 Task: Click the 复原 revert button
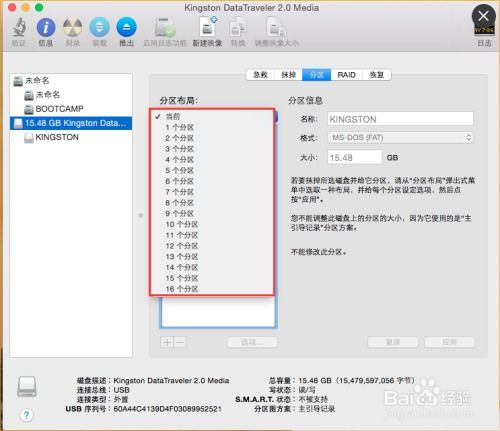pos(393,342)
